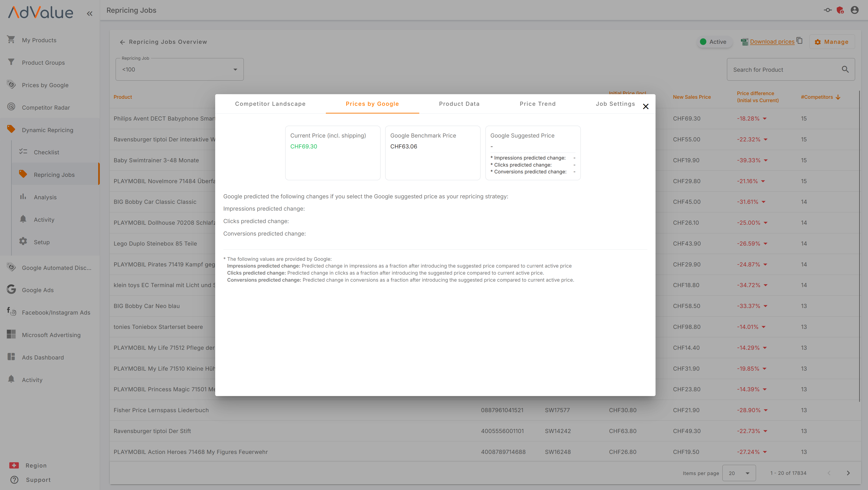Open Support question mark icon
Screen dimensions: 868x490
point(14,480)
